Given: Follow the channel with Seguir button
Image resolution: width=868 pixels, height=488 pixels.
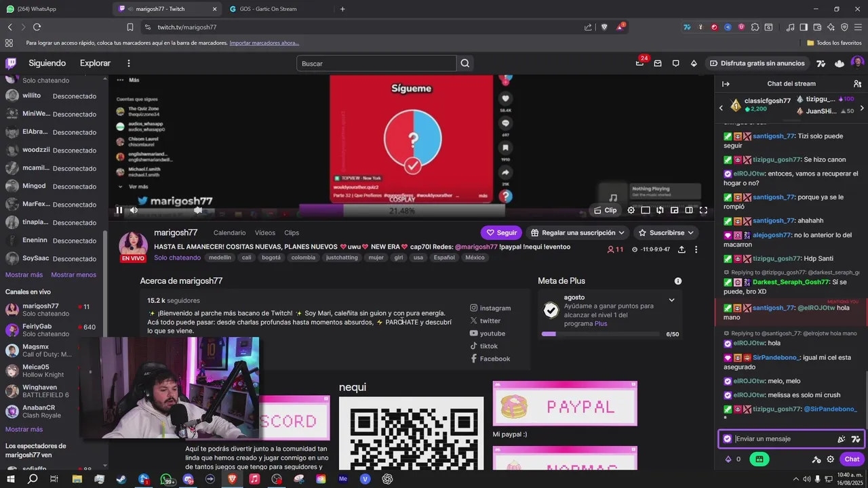Looking at the screenshot, I should pyautogui.click(x=501, y=232).
